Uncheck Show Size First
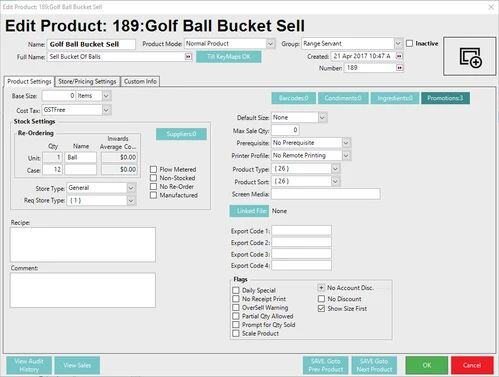Screen dimensions: 499x377 point(321,309)
